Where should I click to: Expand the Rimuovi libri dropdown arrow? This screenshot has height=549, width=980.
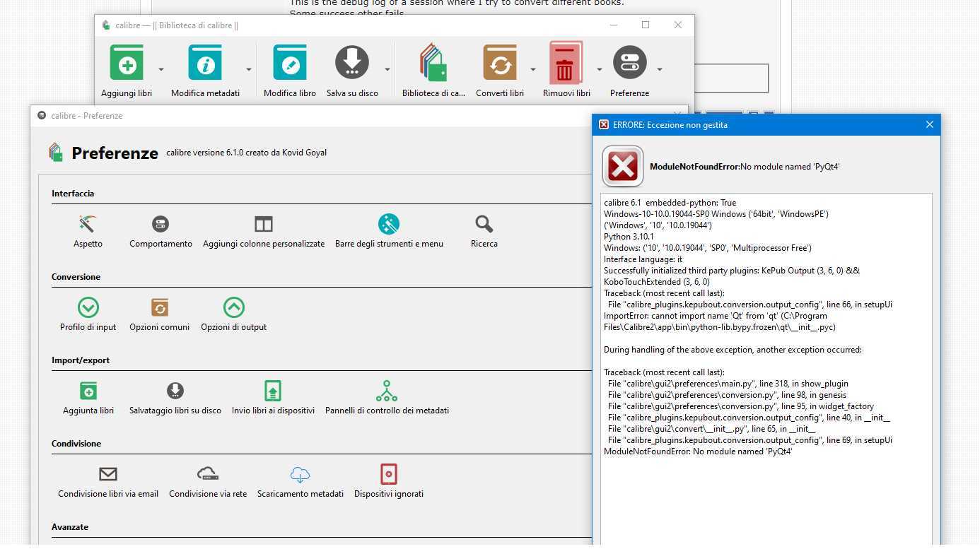(600, 69)
